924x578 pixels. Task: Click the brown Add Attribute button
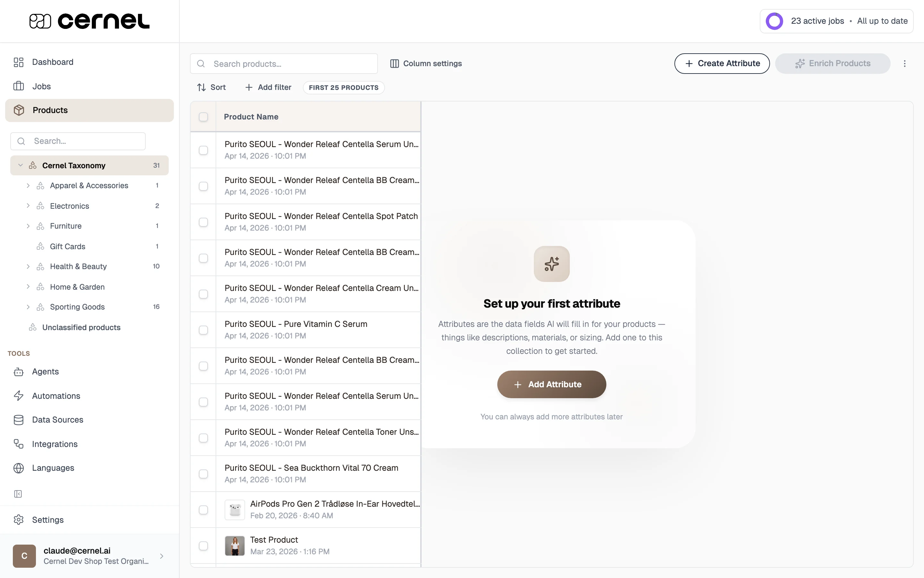click(x=551, y=384)
